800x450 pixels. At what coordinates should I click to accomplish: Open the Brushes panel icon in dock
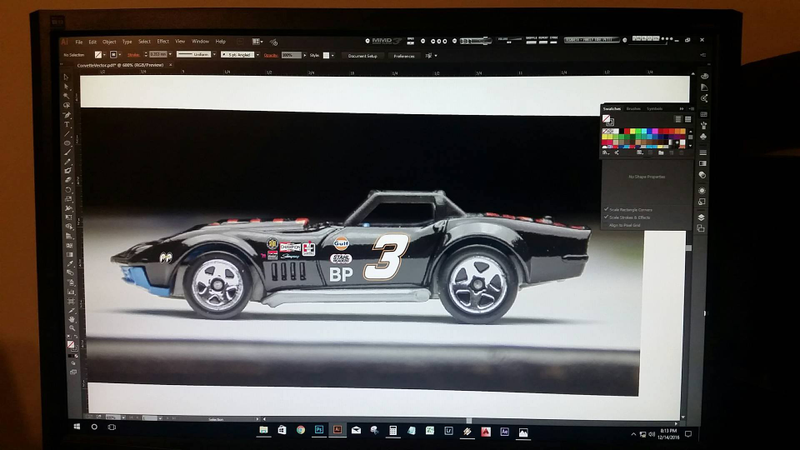[704, 125]
